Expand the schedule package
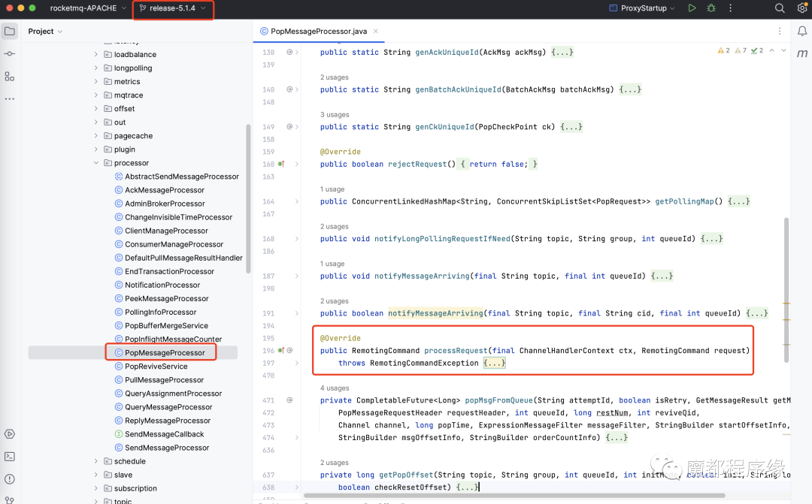 (x=95, y=461)
